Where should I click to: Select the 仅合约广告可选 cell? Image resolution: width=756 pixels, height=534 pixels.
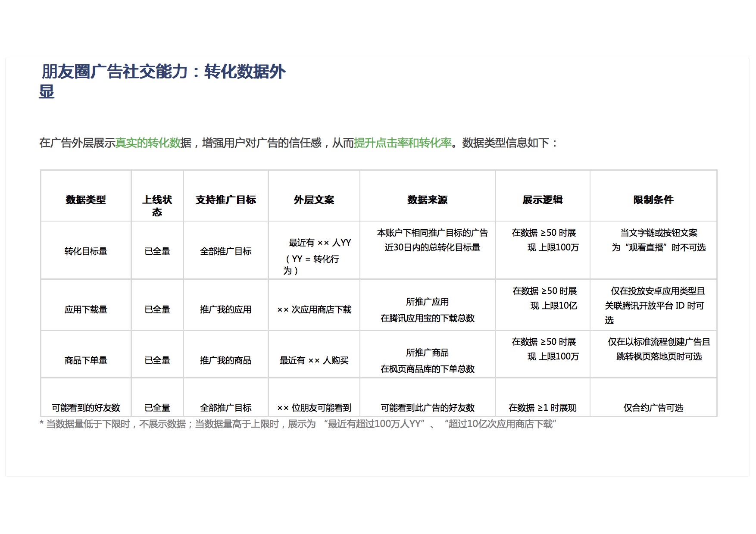pyautogui.click(x=653, y=408)
